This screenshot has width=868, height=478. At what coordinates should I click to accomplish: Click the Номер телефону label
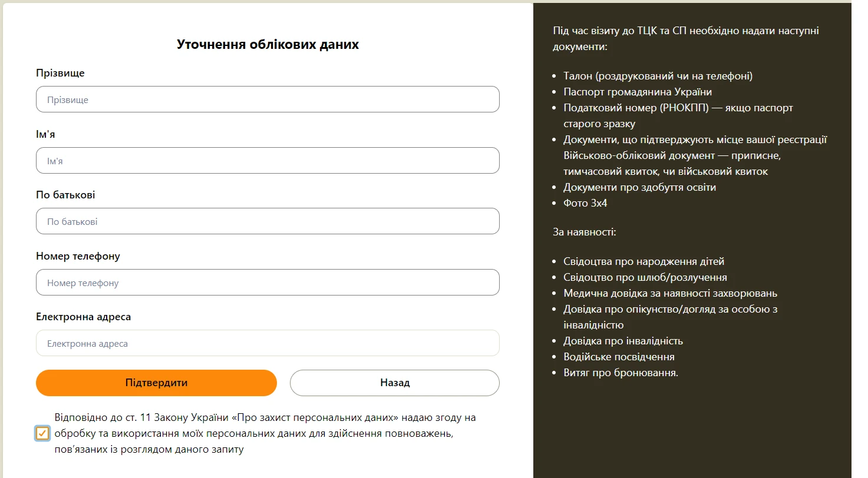78,256
